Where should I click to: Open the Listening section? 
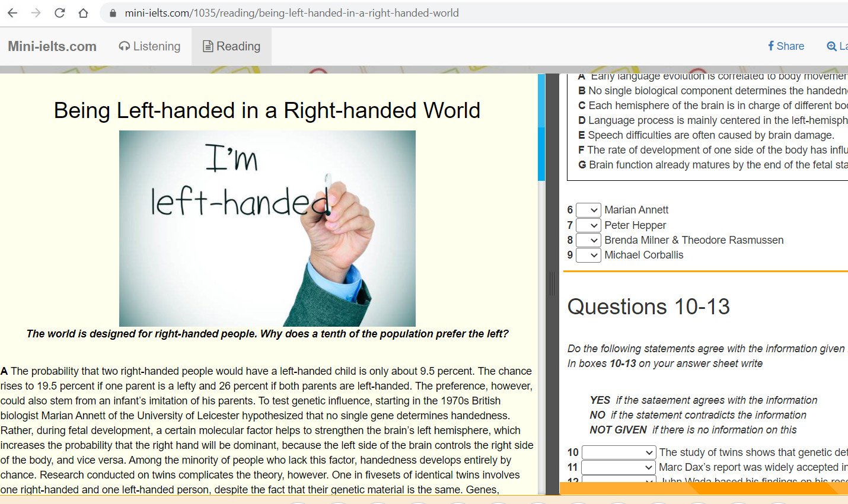coord(149,46)
